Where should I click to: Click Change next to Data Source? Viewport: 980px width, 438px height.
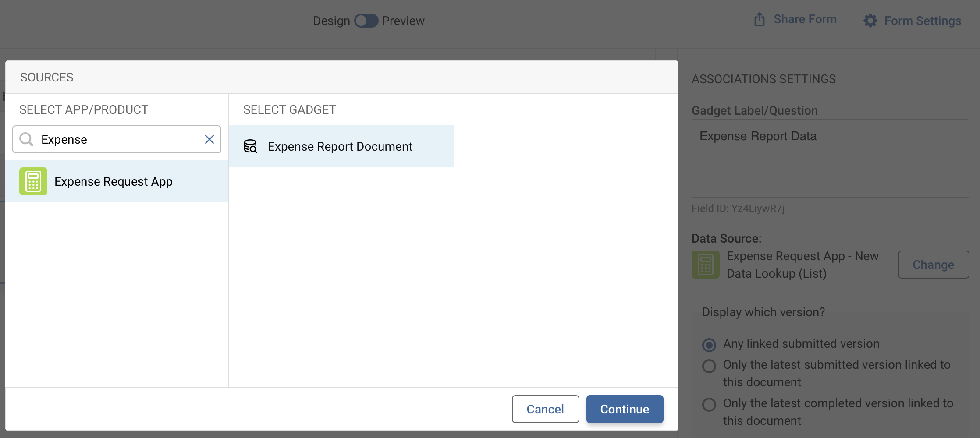click(933, 264)
